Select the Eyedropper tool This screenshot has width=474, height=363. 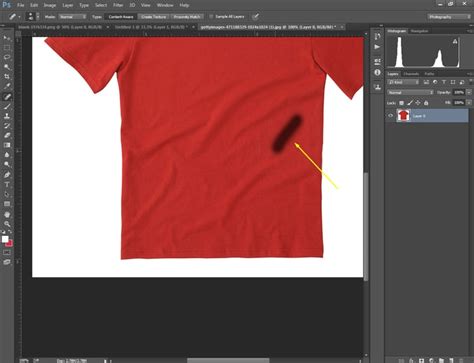click(x=7, y=86)
